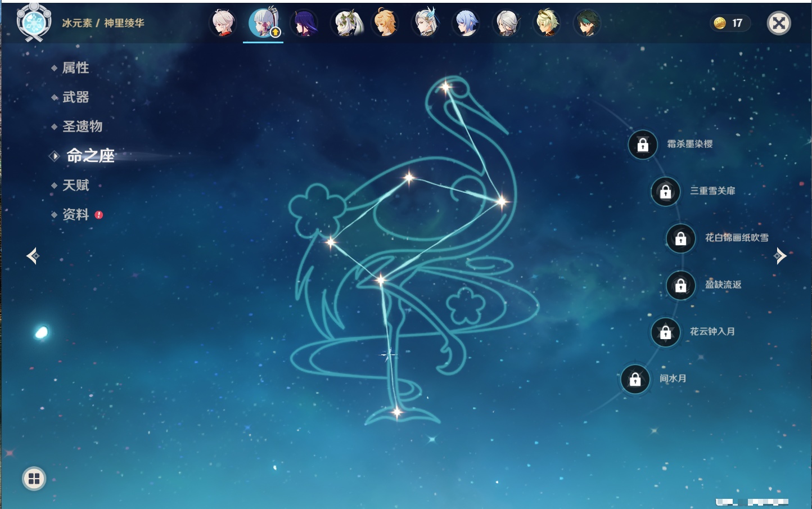Screen dimensions: 812x509
Task: Switch to the first white-haired character portrait
Action: point(223,23)
